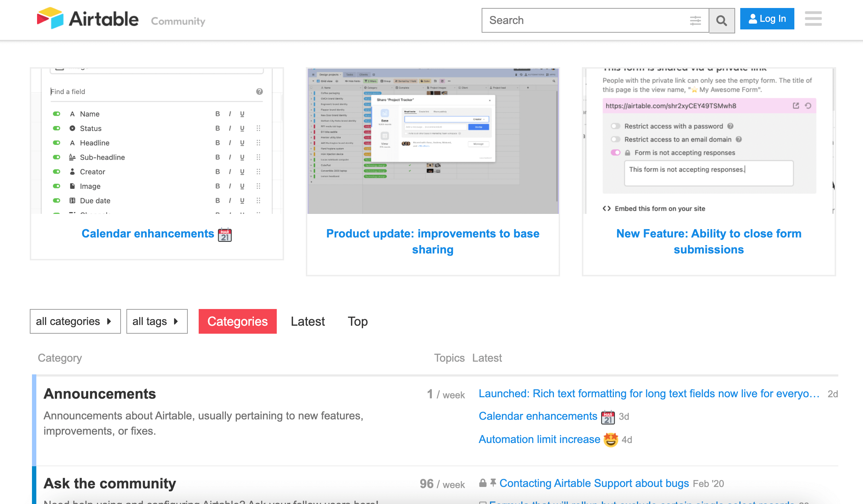This screenshot has height=504, width=863.
Task: Click open-link icon beside form URL
Action: pyautogui.click(x=795, y=106)
